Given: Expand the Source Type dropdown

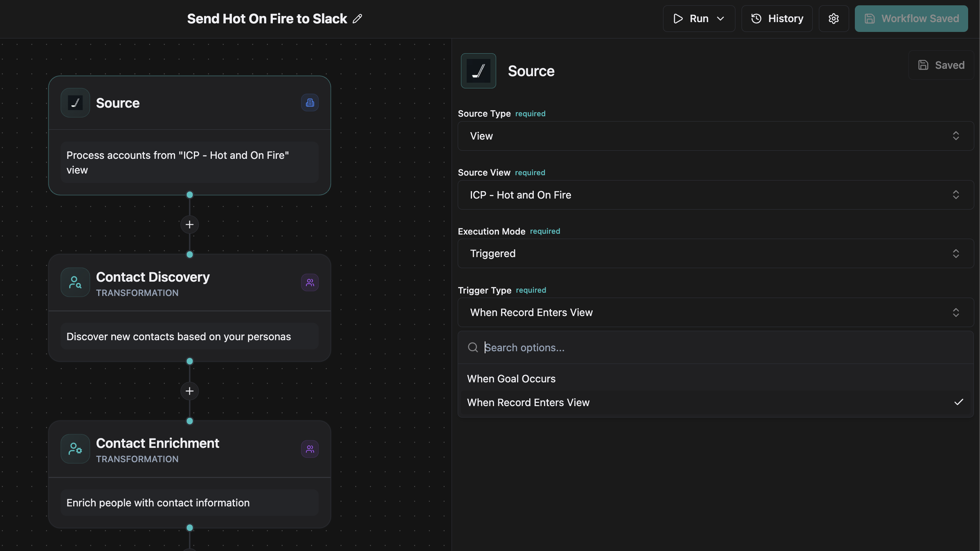Looking at the screenshot, I should coord(715,136).
